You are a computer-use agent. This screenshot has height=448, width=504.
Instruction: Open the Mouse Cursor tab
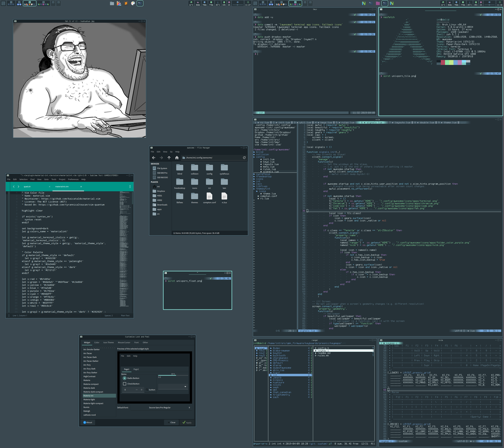point(124,342)
